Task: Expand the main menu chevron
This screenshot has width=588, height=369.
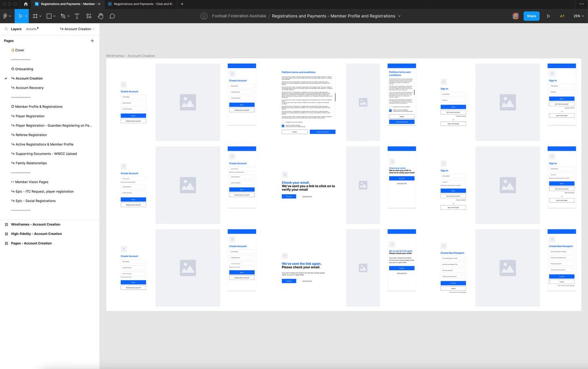Action: click(x=10, y=16)
